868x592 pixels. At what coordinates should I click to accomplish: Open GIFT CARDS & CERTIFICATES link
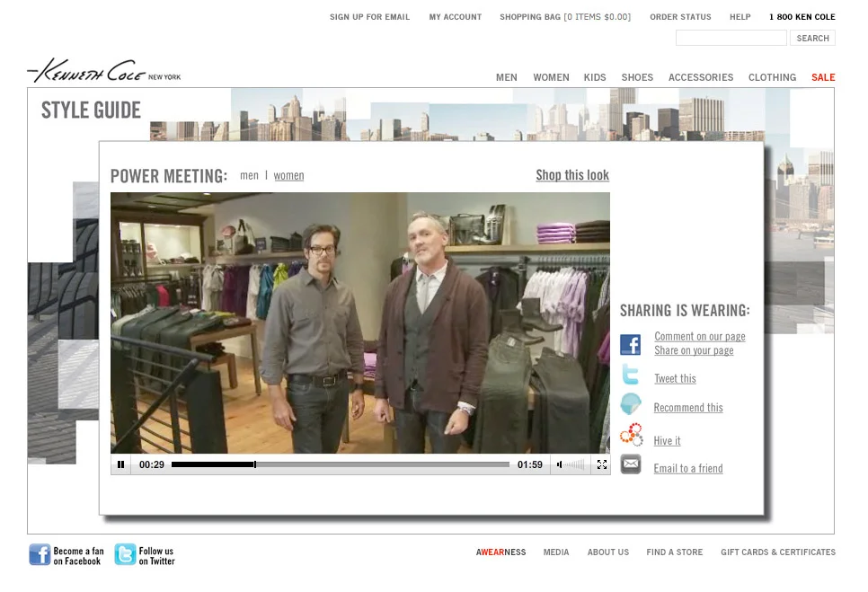[778, 552]
